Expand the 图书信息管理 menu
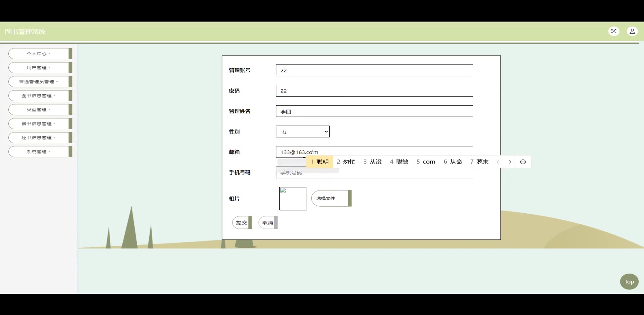 pos(40,96)
